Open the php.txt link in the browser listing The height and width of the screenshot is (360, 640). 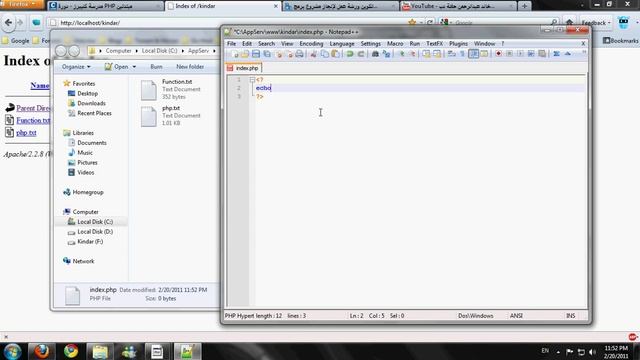[x=26, y=133]
